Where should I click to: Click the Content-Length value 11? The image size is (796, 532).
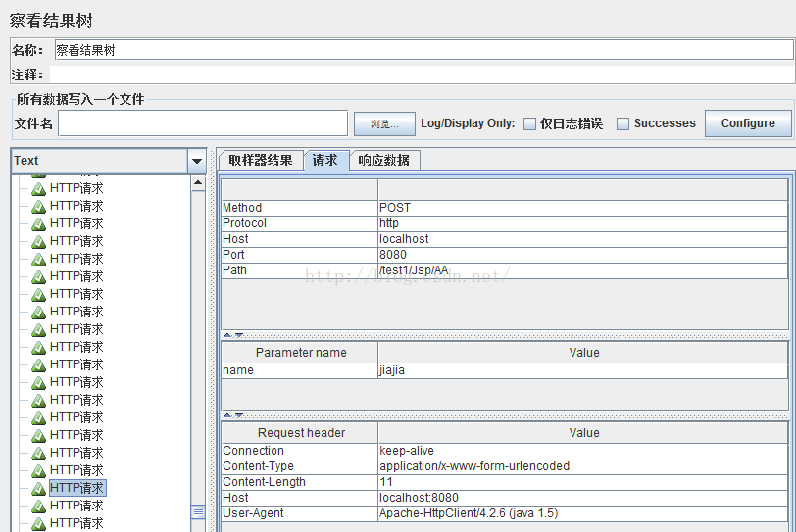point(582,482)
